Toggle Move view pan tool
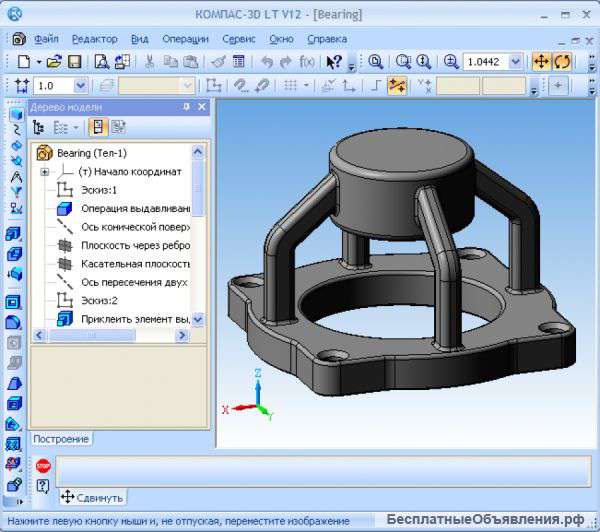This screenshot has height=532, width=600. pyautogui.click(x=541, y=61)
